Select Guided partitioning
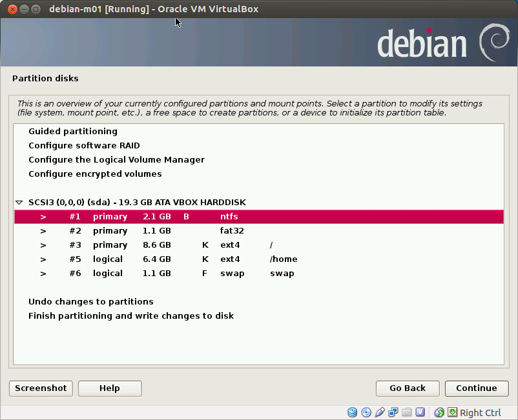 (x=258, y=132)
